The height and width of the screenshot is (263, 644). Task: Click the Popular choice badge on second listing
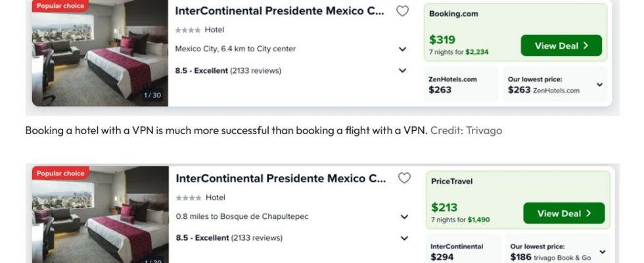tap(60, 174)
